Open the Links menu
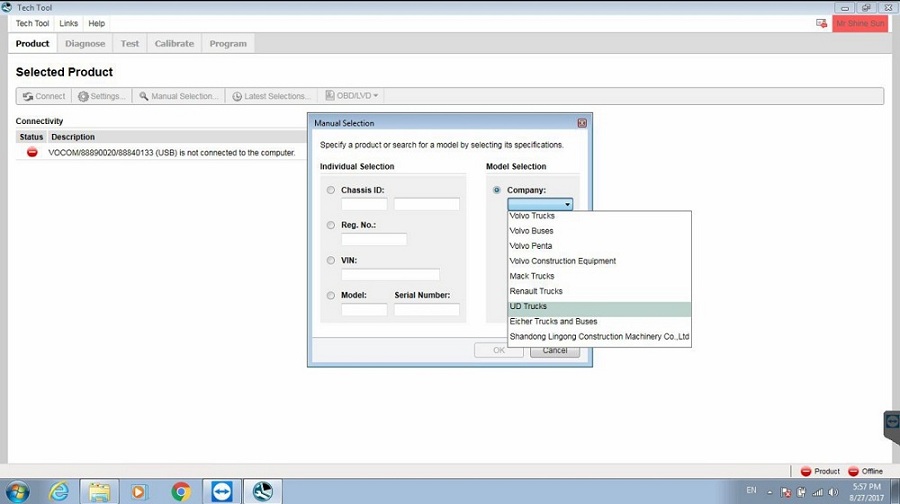This screenshot has width=900, height=504. pyautogui.click(x=68, y=23)
